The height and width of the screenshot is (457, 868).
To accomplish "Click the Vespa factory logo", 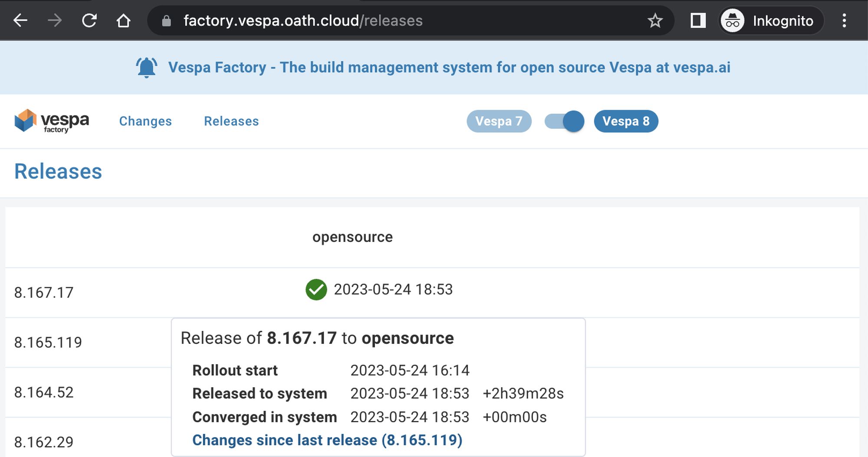I will click(52, 121).
